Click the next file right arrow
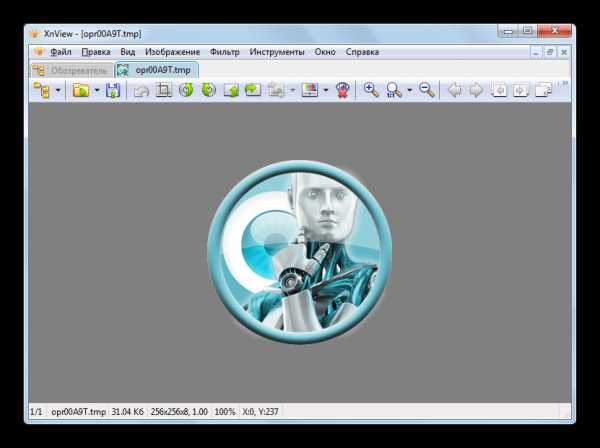The image size is (600, 448). point(476,91)
